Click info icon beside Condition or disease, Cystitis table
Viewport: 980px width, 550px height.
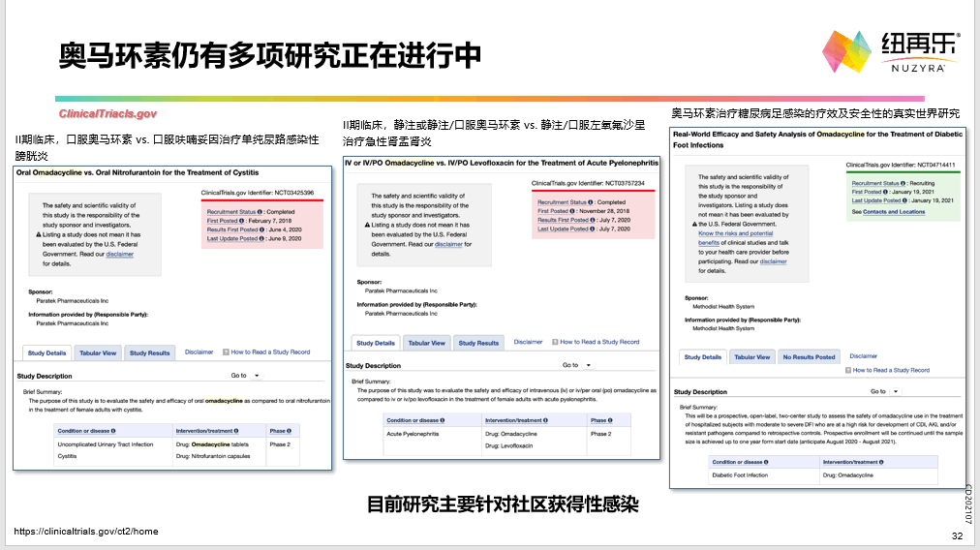113,431
